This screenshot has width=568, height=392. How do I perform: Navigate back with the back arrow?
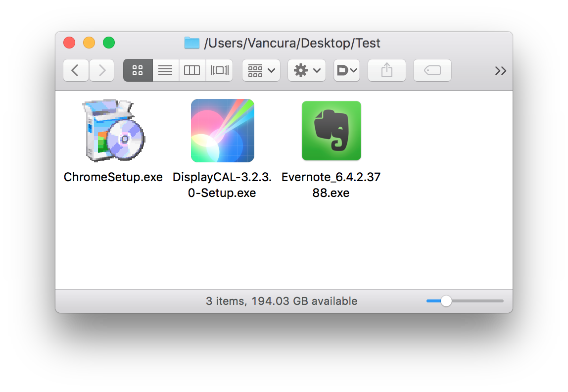[76, 70]
